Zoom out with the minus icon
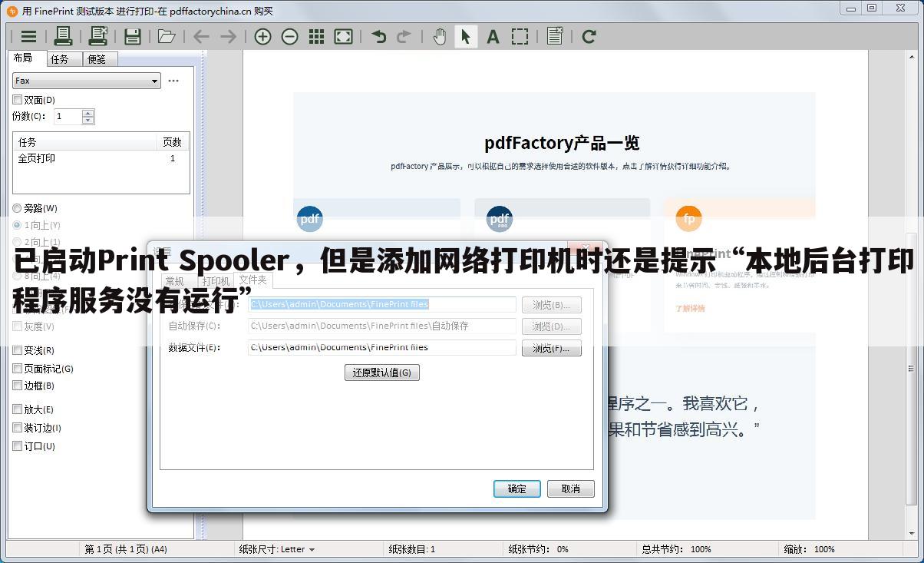This screenshot has height=563, width=924. tap(290, 36)
